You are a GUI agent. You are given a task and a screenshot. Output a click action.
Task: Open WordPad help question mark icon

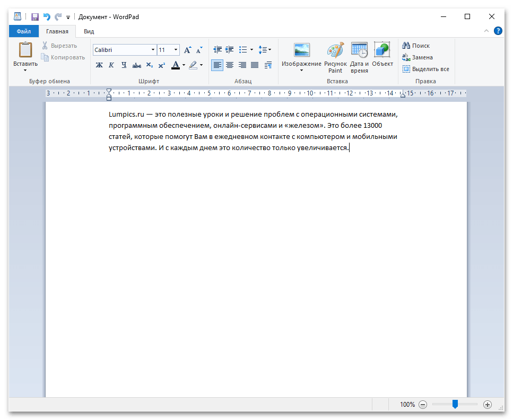(x=498, y=31)
